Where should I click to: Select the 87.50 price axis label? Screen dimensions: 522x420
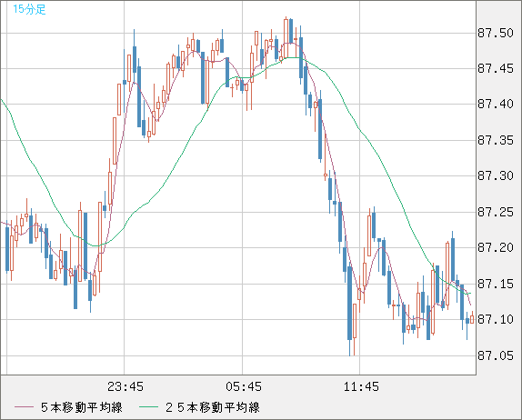click(x=496, y=33)
